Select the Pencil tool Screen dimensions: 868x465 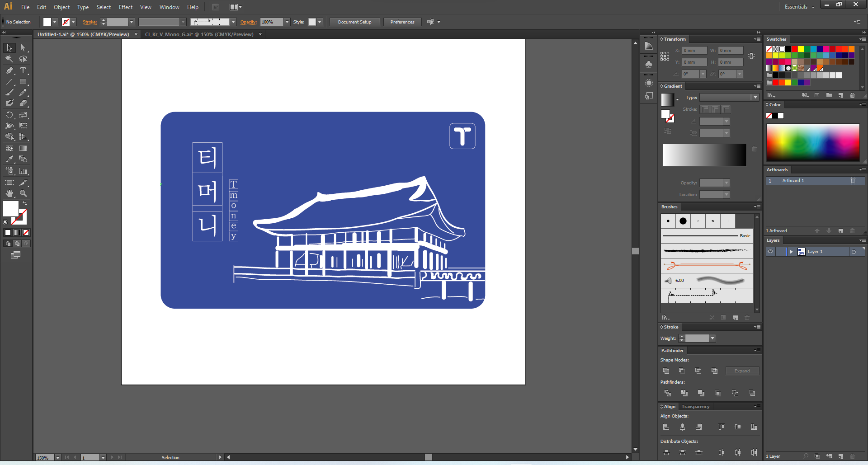click(x=23, y=93)
